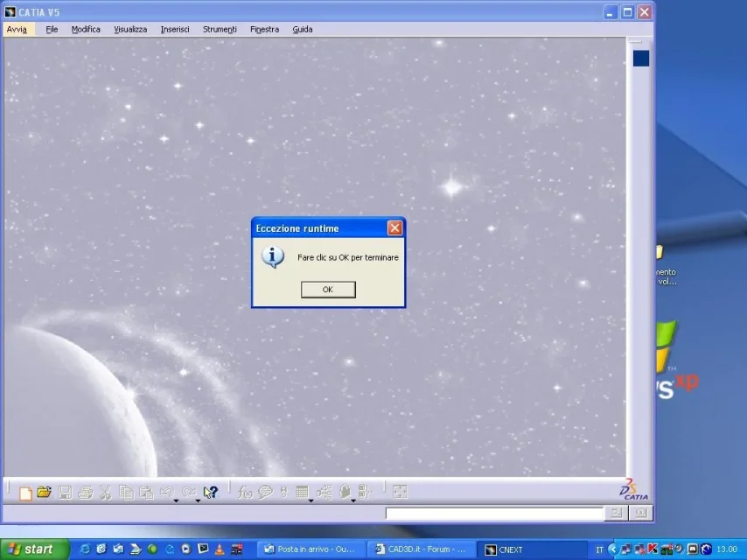
Task: Click the Outlook icon in Quick Launch
Action: coord(118,549)
